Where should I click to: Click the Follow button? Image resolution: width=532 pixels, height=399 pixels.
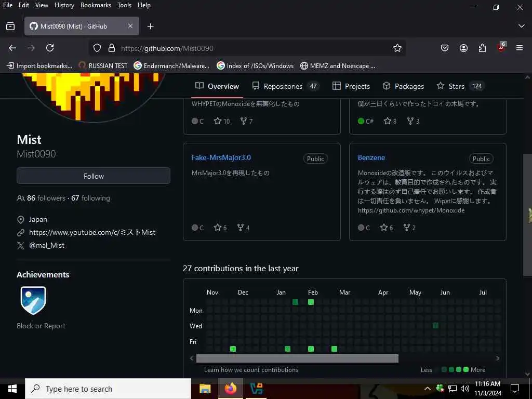94,176
